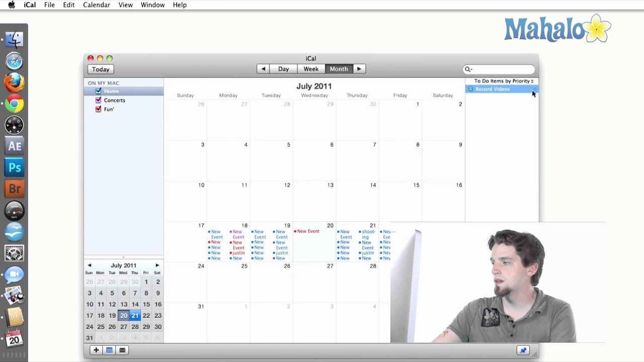Select Home calendar in list
The width and height of the screenshot is (644, 362).
click(x=124, y=91)
